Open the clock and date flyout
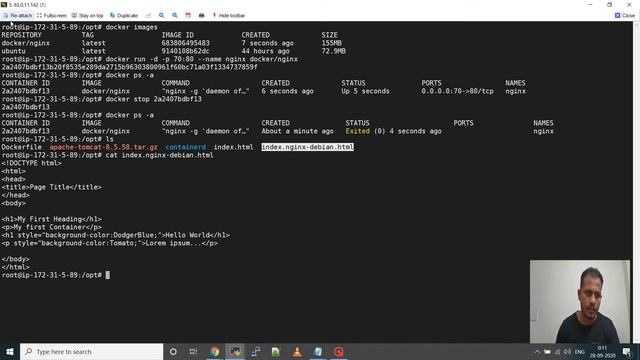This screenshot has height=360, width=640. click(x=602, y=351)
